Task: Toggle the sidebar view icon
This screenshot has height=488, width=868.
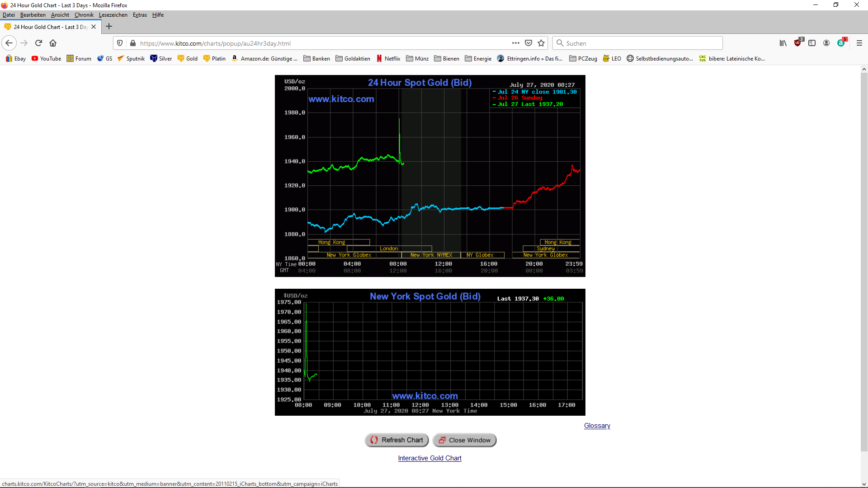Action: pyautogui.click(x=812, y=43)
